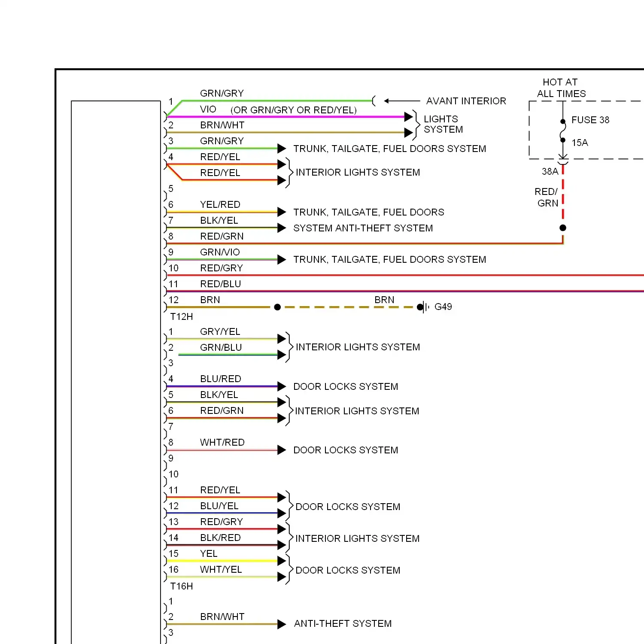Viewport: 644px width, 644px height.
Task: Click the arrowhead ending the VIO wire
Action: pyautogui.click(x=409, y=116)
